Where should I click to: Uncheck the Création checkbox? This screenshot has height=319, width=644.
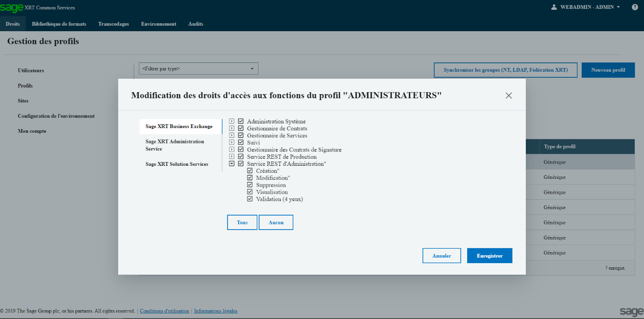pos(250,171)
